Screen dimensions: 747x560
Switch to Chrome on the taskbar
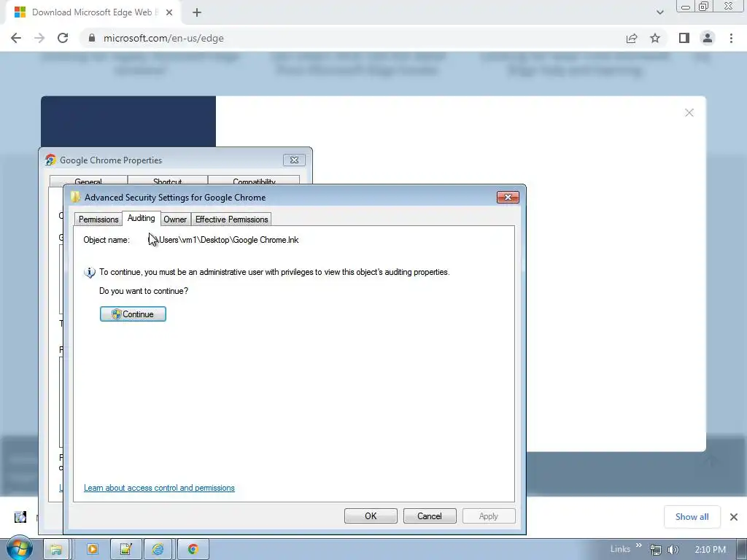tap(193, 549)
